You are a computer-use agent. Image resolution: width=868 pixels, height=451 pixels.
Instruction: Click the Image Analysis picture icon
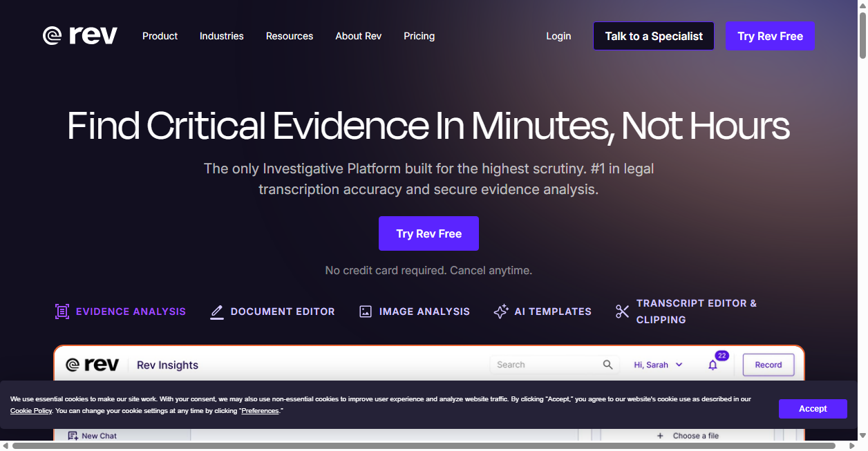tap(366, 311)
